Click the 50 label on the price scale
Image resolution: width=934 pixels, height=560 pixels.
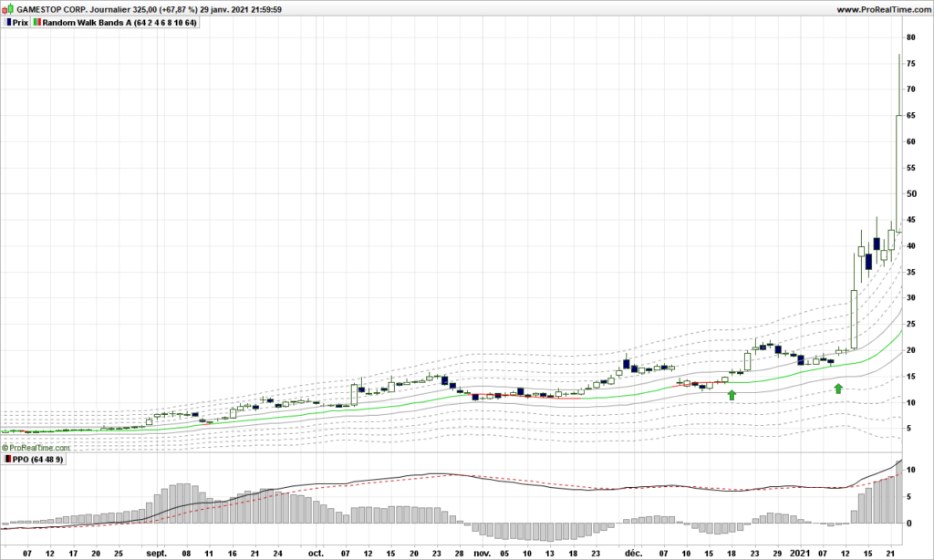pos(911,193)
